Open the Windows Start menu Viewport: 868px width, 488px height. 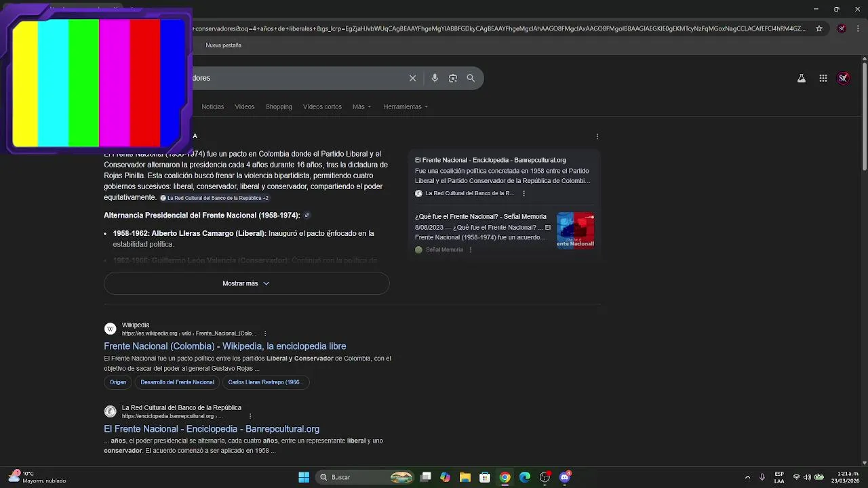pos(304,477)
